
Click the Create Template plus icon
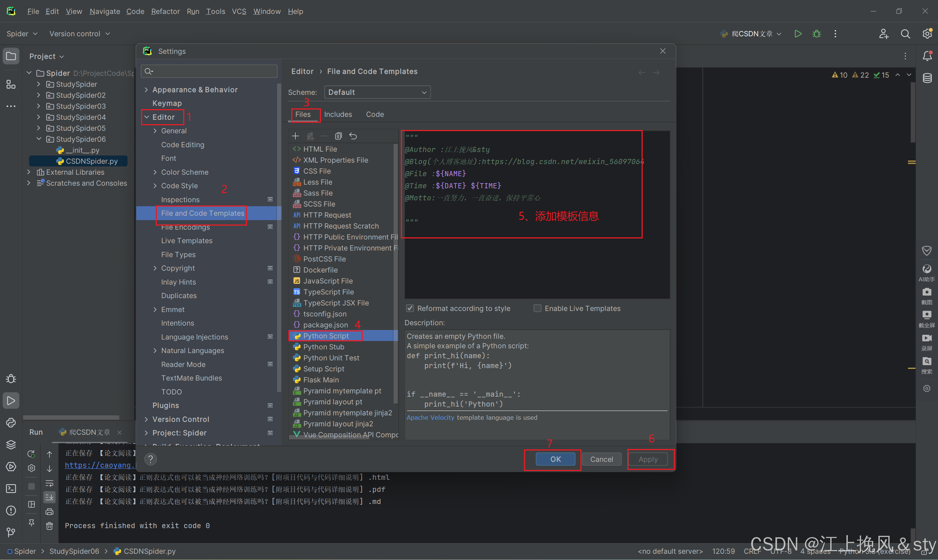[295, 136]
